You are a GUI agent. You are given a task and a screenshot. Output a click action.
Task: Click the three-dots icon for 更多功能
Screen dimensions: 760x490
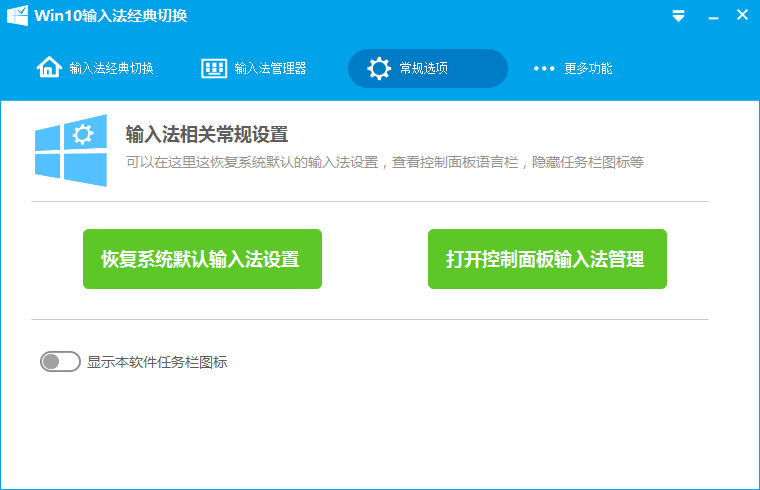544,68
